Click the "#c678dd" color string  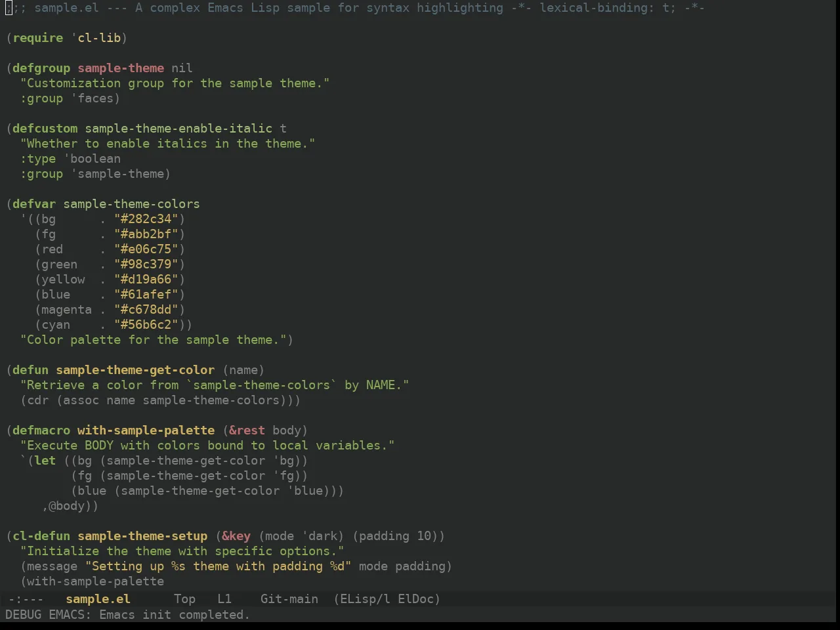click(x=146, y=309)
